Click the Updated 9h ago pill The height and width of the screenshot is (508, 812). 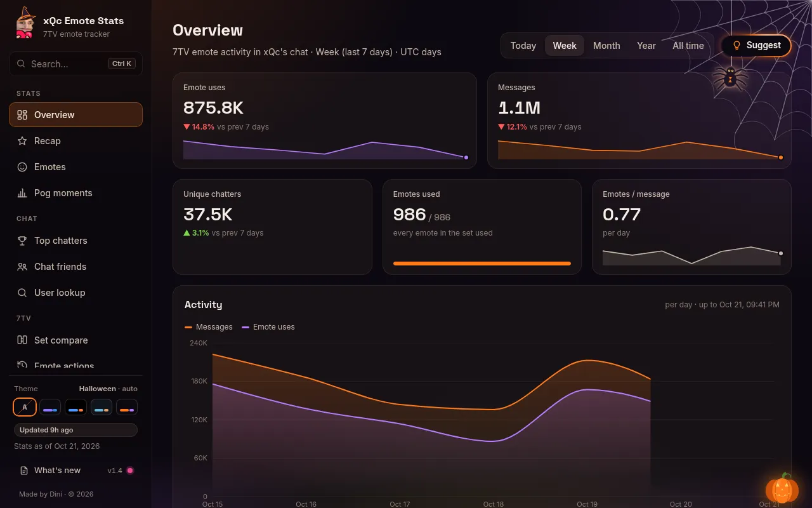[x=75, y=430]
